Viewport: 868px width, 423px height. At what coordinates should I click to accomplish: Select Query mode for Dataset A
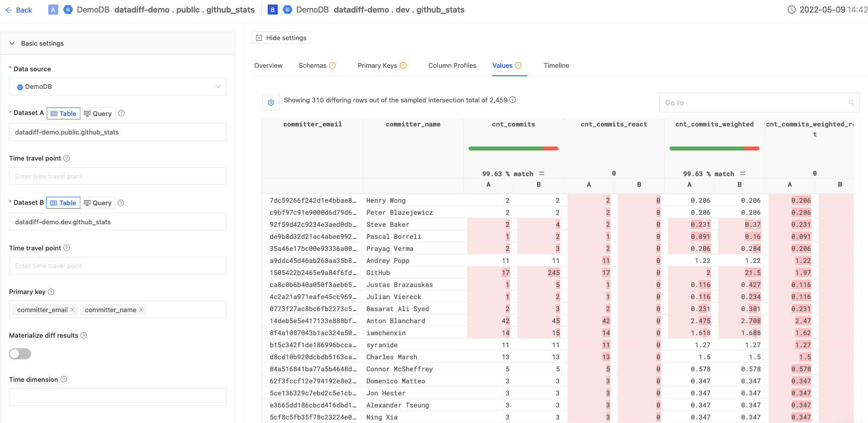tap(98, 113)
